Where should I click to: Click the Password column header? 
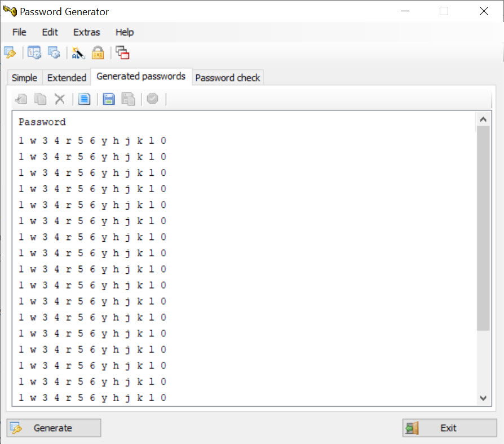42,122
